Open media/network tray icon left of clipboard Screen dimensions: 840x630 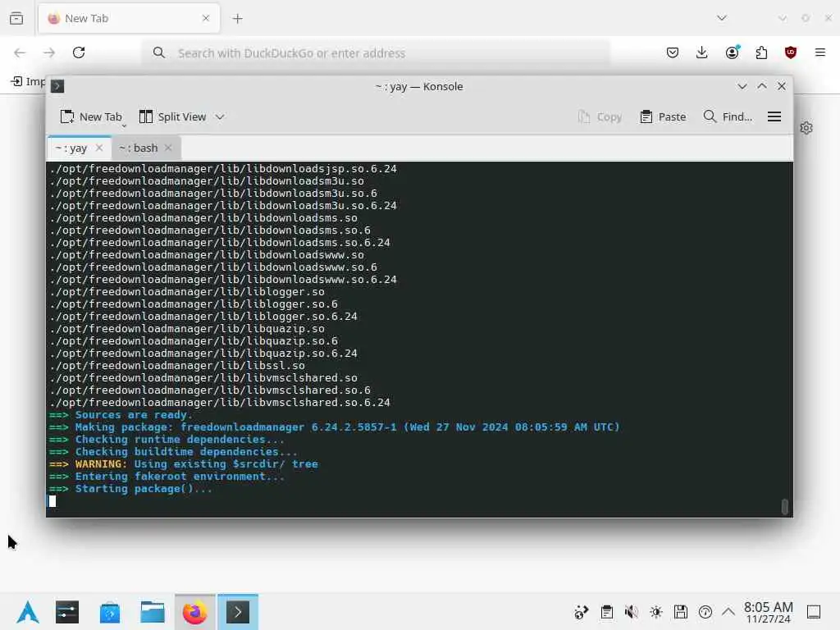click(582, 612)
